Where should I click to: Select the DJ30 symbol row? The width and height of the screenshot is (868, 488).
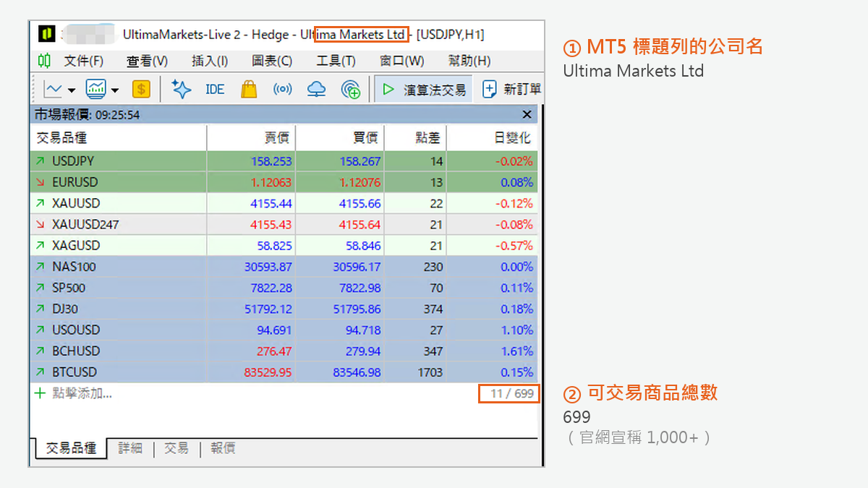284,309
